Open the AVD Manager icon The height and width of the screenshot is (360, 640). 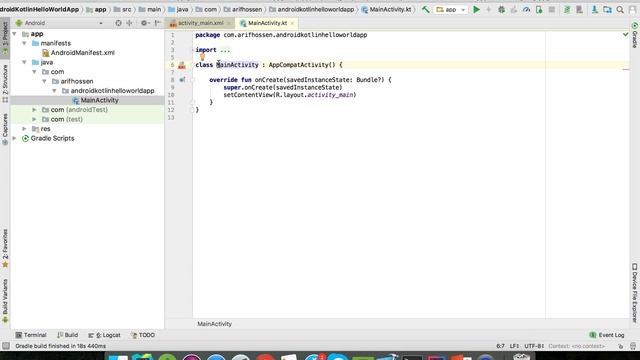[x=579, y=9]
